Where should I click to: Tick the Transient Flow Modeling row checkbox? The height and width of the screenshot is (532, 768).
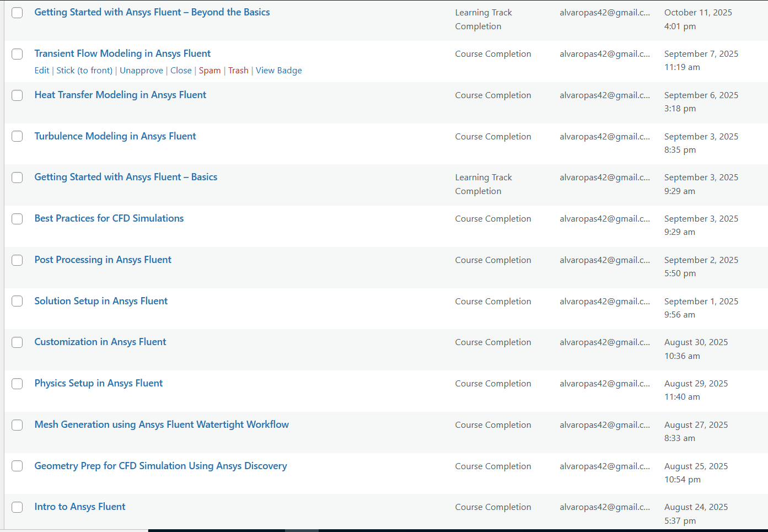pyautogui.click(x=17, y=54)
